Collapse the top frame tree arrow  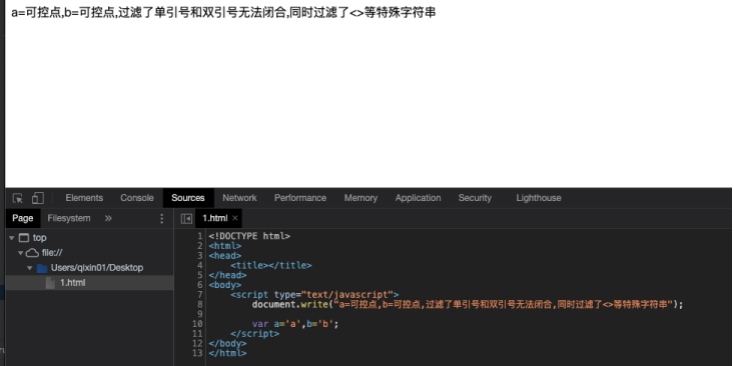(12, 238)
